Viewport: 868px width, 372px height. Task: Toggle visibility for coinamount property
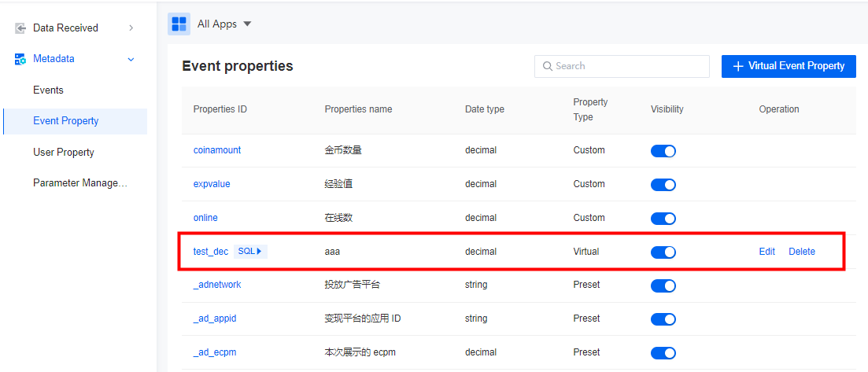tap(663, 151)
